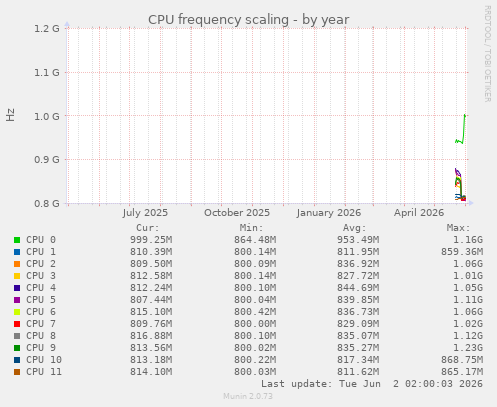Screen dimensions: 497x407
Task: Click CPU 0 maximum value 1.16G
Action: tap(468, 240)
